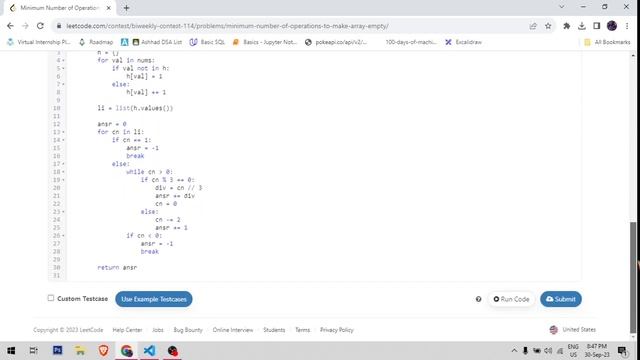Collapse the fold arrow on line 26
The image size is (640, 360).
click(x=63, y=236)
